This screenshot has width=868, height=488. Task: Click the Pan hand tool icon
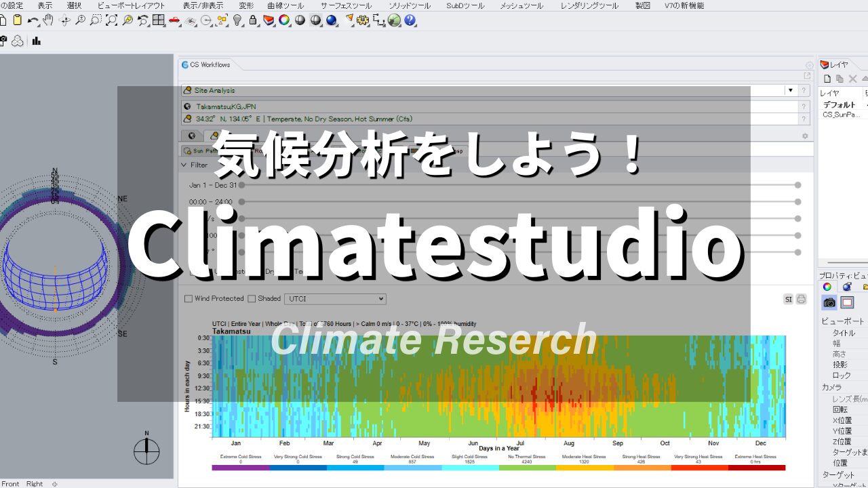[49, 20]
